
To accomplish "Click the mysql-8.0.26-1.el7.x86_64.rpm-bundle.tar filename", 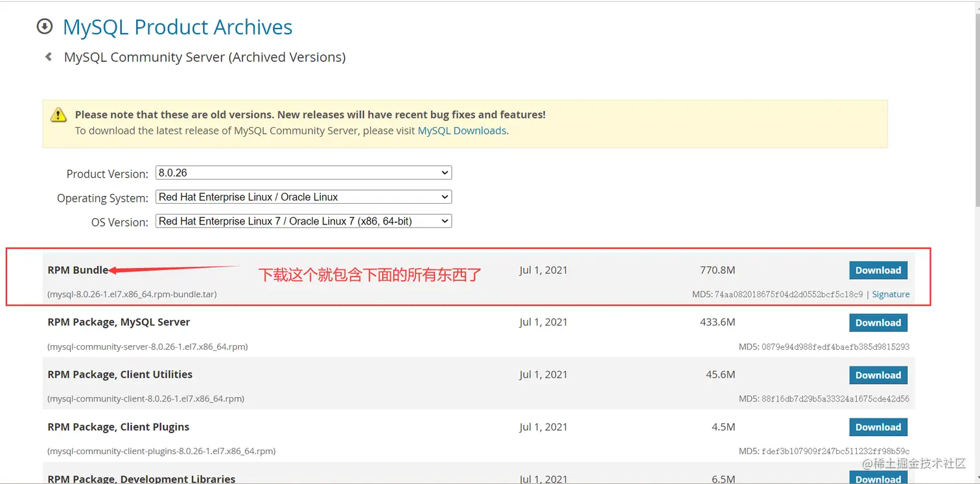I will click(132, 294).
